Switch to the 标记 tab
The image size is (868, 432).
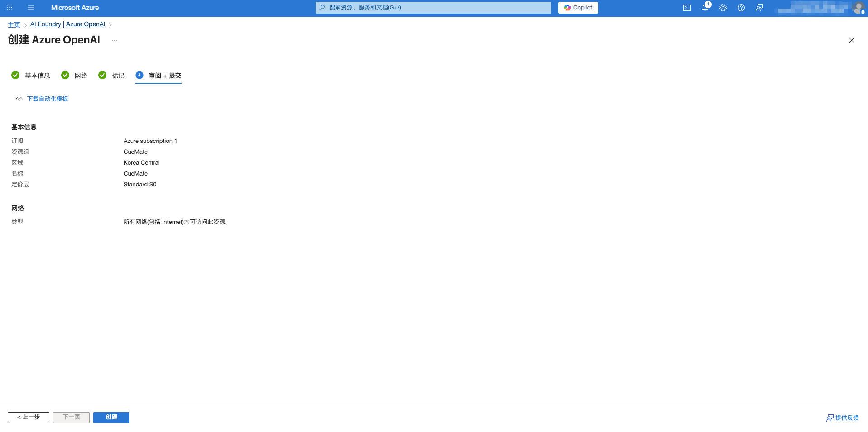tap(118, 76)
